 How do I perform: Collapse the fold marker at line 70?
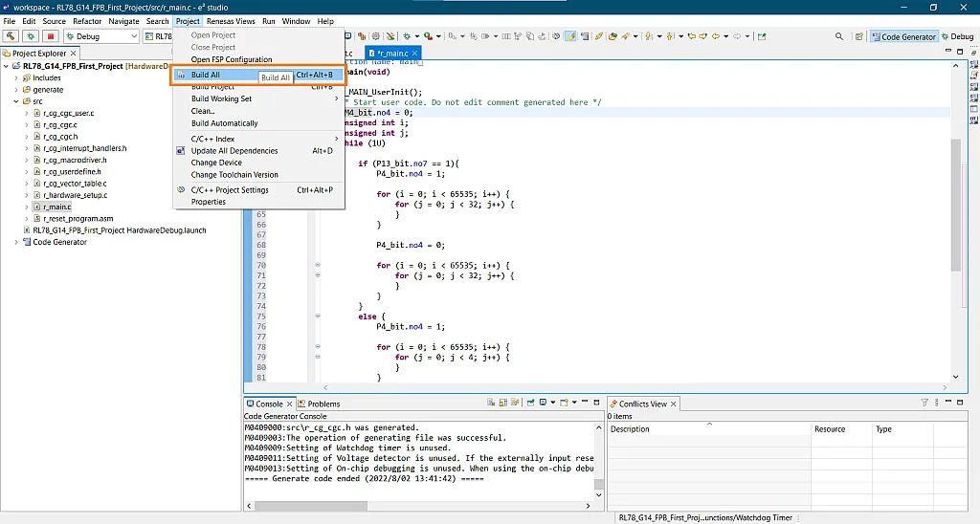tap(318, 266)
